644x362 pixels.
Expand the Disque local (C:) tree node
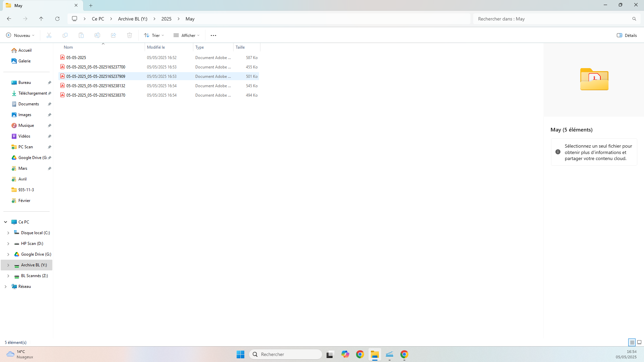pyautogui.click(x=8, y=233)
